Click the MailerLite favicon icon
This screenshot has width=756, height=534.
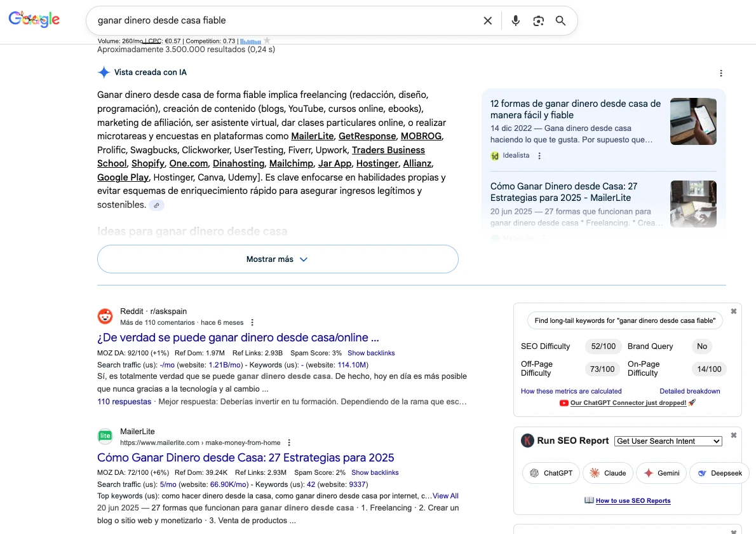click(x=105, y=436)
